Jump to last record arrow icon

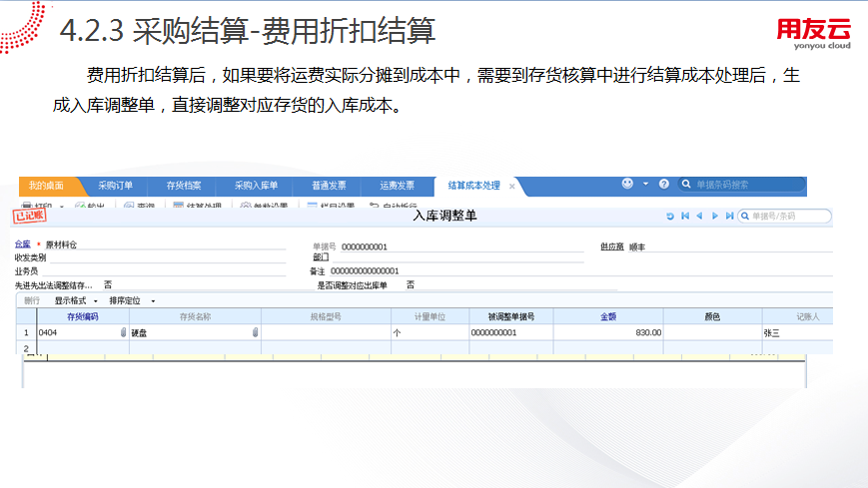point(729,216)
